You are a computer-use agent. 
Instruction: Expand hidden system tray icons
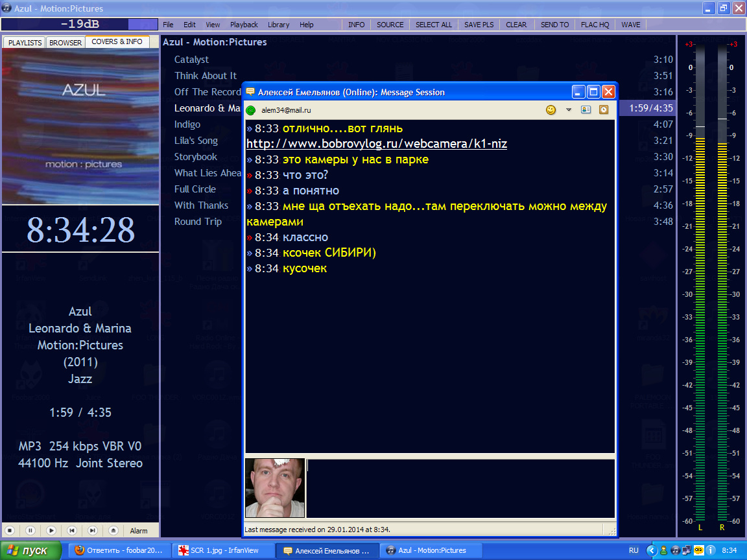pos(652,550)
